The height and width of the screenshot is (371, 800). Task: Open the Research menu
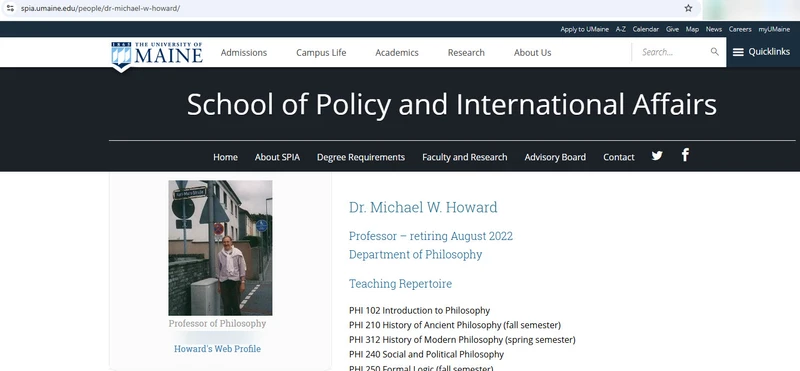[466, 53]
